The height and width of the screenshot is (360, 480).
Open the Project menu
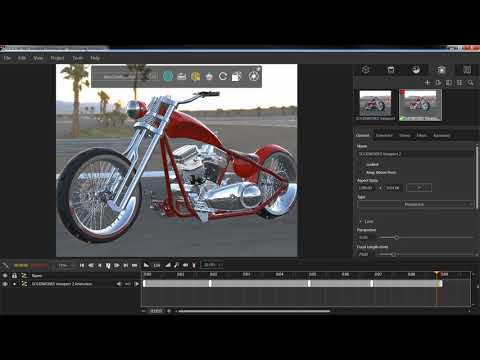coord(57,58)
